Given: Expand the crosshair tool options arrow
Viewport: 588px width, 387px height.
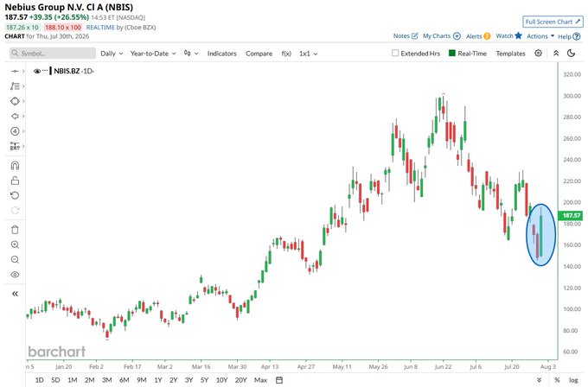Looking at the screenshot, I should click(x=23, y=71).
